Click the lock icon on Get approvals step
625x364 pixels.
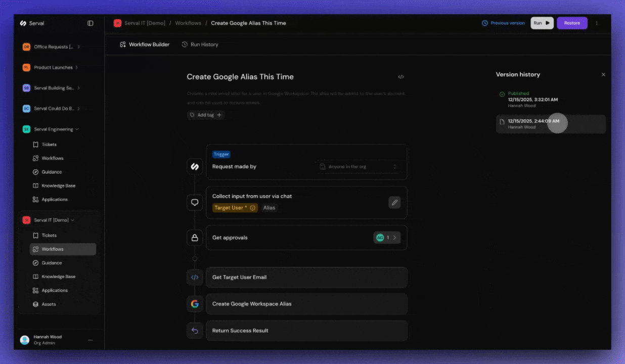(195, 238)
